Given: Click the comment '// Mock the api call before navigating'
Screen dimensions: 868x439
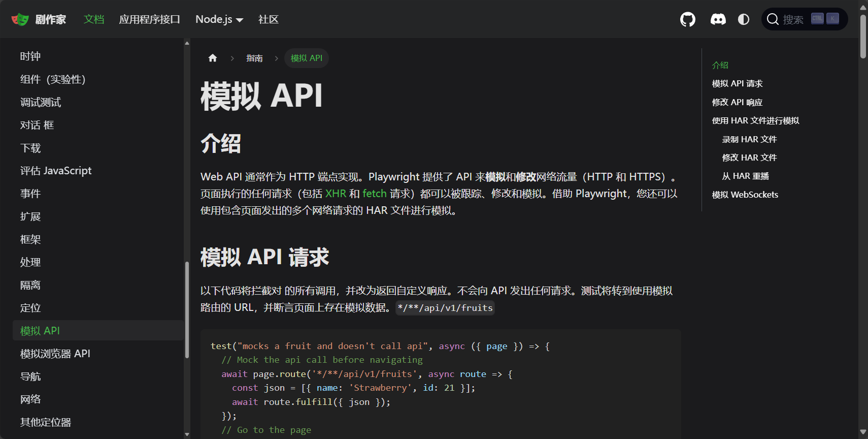Looking at the screenshot, I should tap(322, 360).
